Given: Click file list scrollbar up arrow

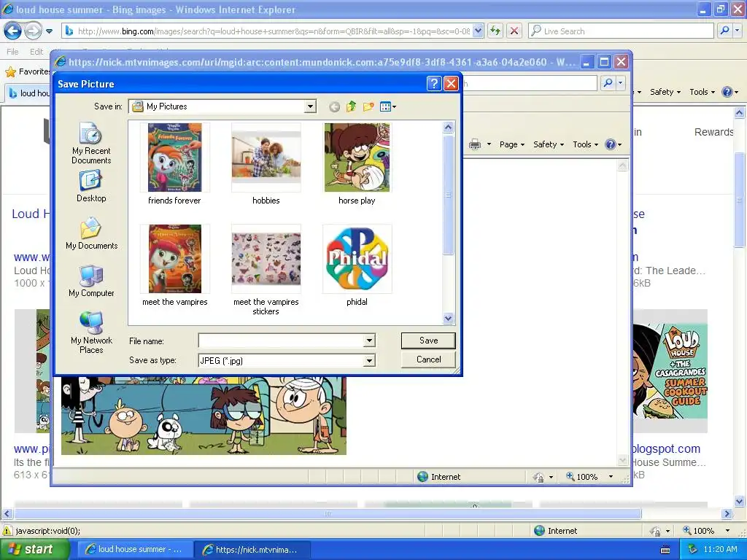Looking at the screenshot, I should tap(448, 127).
